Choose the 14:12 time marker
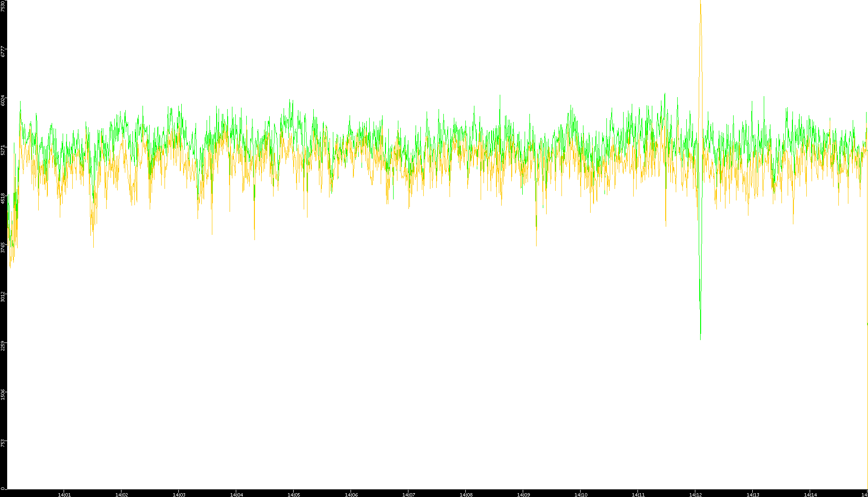The height and width of the screenshot is (497, 868). pyautogui.click(x=695, y=494)
